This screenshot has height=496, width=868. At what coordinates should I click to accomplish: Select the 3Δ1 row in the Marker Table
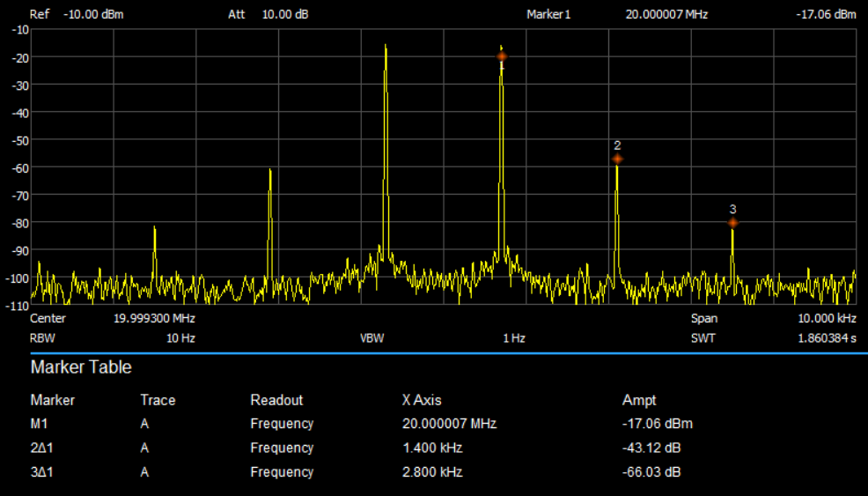(43, 471)
